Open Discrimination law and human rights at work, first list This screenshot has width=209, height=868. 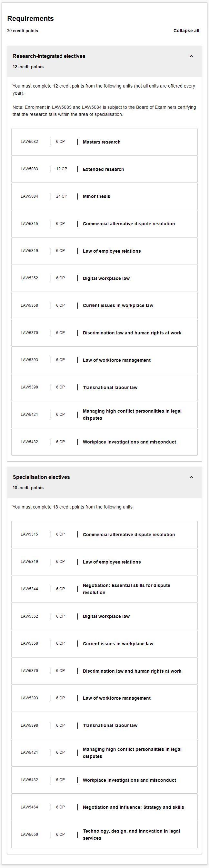[104, 333]
